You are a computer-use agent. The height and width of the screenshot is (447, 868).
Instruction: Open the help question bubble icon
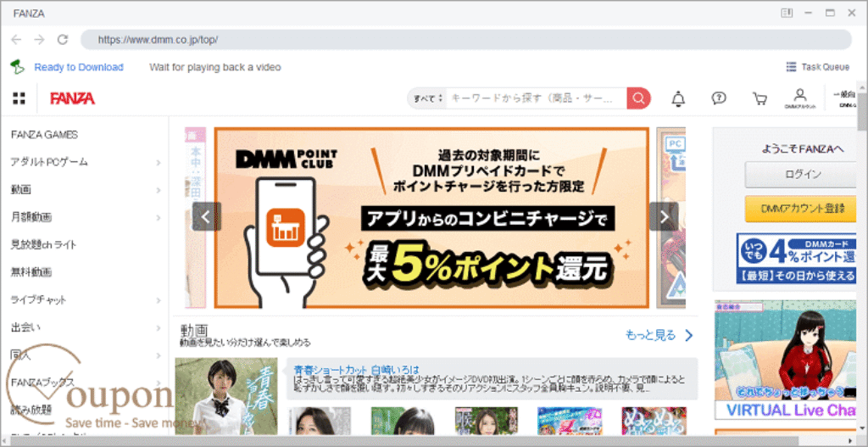pos(719,98)
